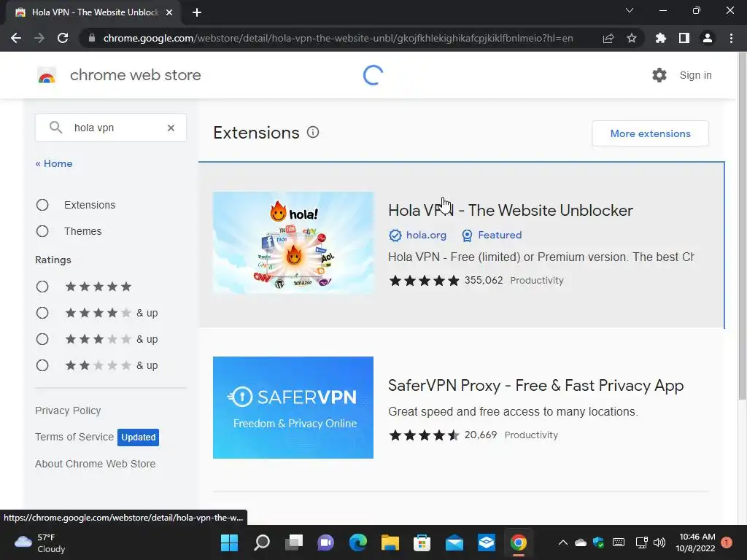
Task: Open the Privacy Policy link
Action: click(68, 411)
